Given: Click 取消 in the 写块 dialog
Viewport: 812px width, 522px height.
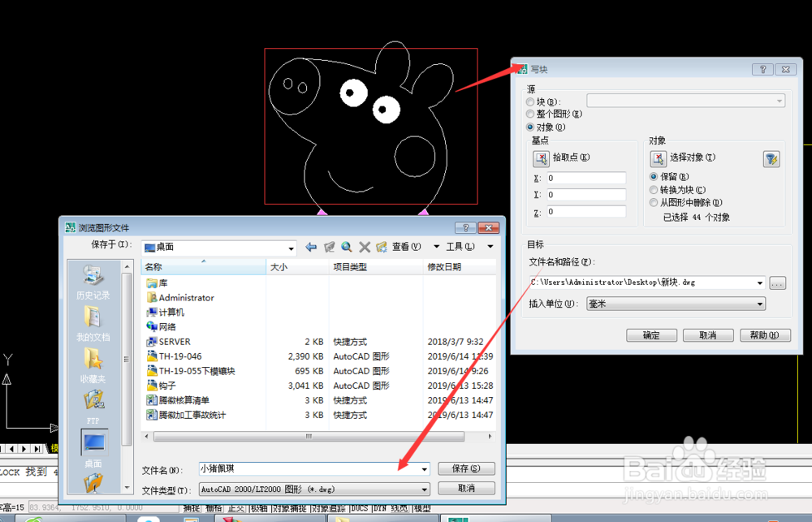Looking at the screenshot, I should (x=708, y=335).
